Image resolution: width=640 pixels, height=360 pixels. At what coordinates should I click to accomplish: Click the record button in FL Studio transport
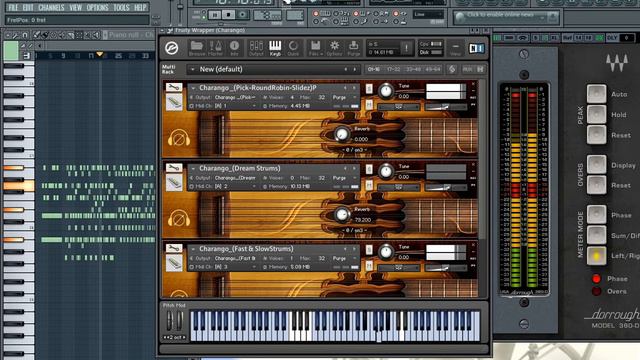tap(242, 15)
